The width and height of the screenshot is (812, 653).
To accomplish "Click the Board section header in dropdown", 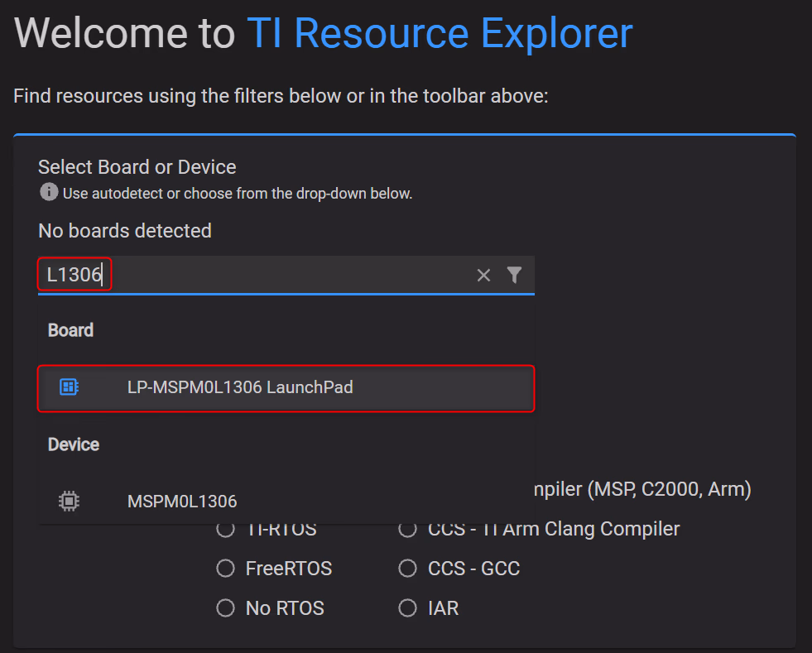I will click(x=70, y=330).
